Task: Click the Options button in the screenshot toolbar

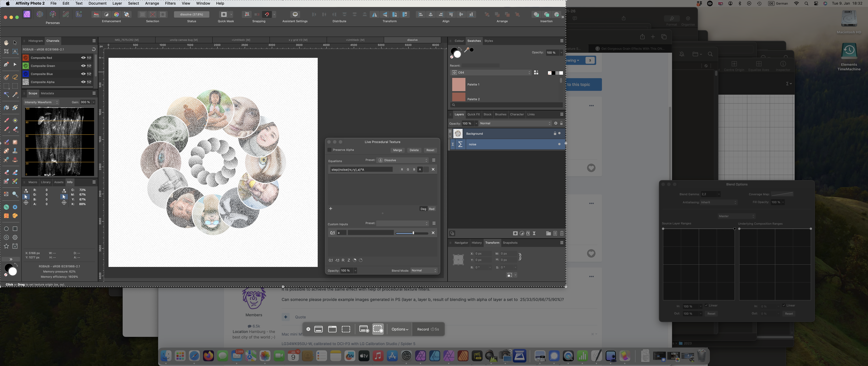Action: click(x=400, y=329)
